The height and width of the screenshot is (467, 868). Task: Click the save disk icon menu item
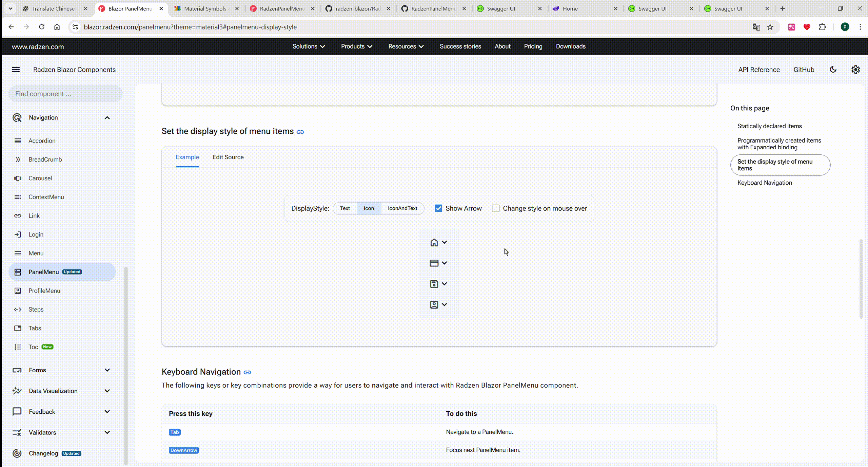pyautogui.click(x=434, y=284)
